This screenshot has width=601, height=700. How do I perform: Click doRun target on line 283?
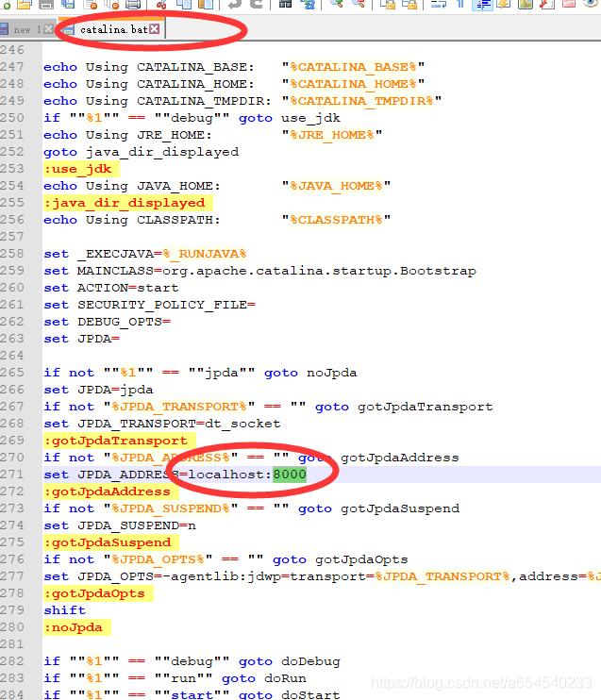point(285,678)
